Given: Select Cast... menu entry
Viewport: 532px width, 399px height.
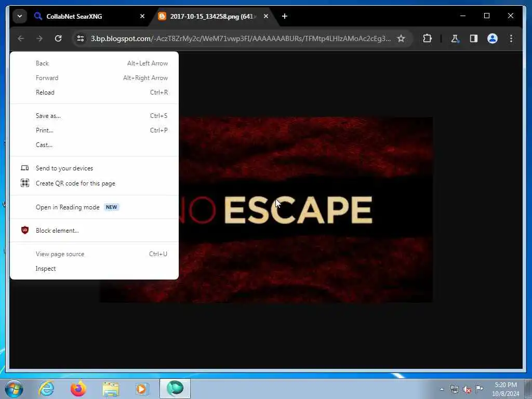Looking at the screenshot, I should pos(95,145).
